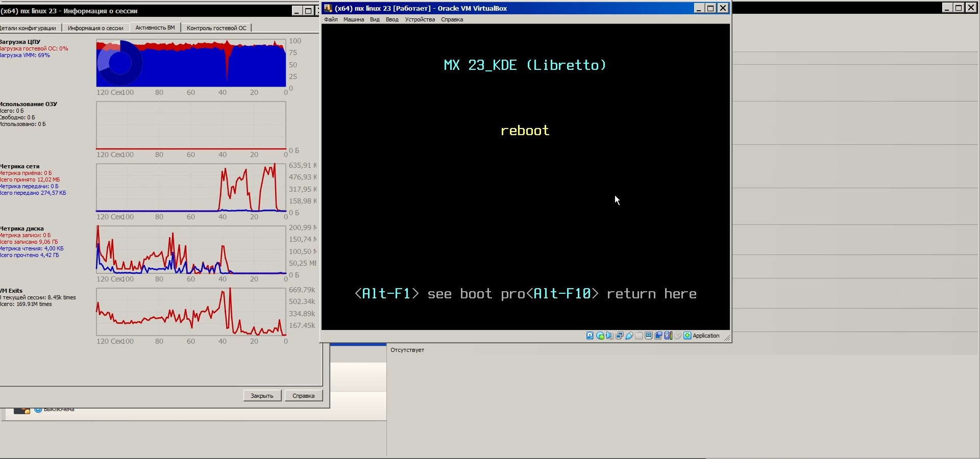This screenshot has height=459, width=980.
Task: Click the overlapping blue screens status bar icon
Action: (x=658, y=336)
